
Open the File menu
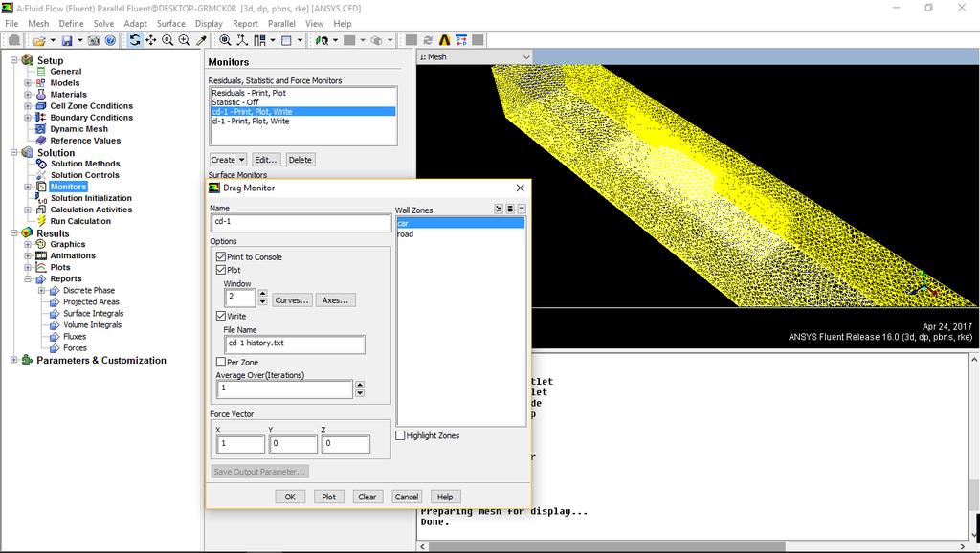(x=11, y=24)
